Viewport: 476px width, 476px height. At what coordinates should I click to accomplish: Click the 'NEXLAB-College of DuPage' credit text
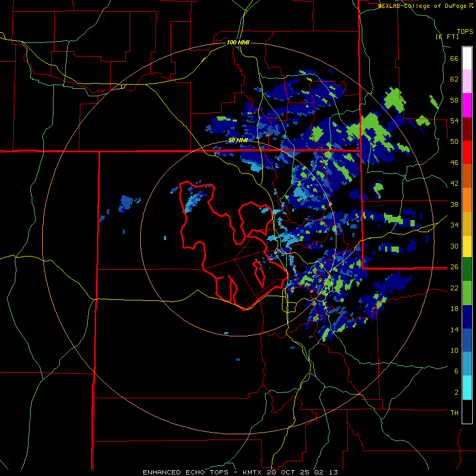tap(423, 6)
